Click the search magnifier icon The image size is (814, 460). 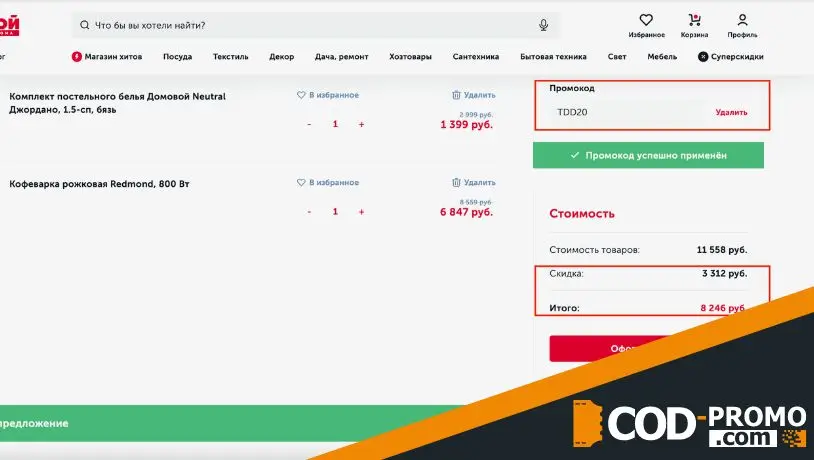[x=84, y=25]
